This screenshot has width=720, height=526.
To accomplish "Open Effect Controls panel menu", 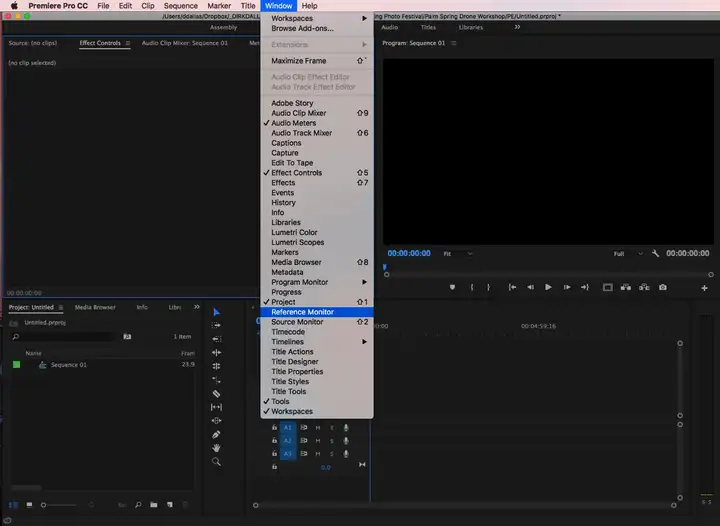I will point(128,43).
